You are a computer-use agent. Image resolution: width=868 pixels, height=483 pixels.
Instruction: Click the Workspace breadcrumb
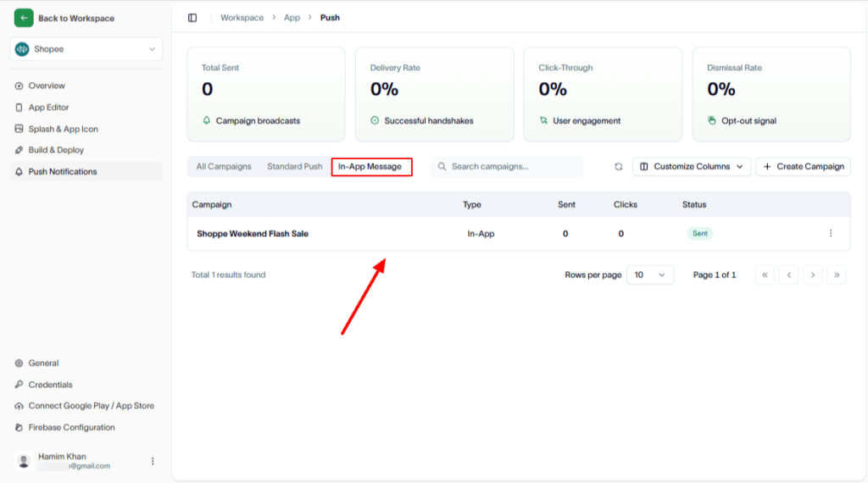(242, 18)
